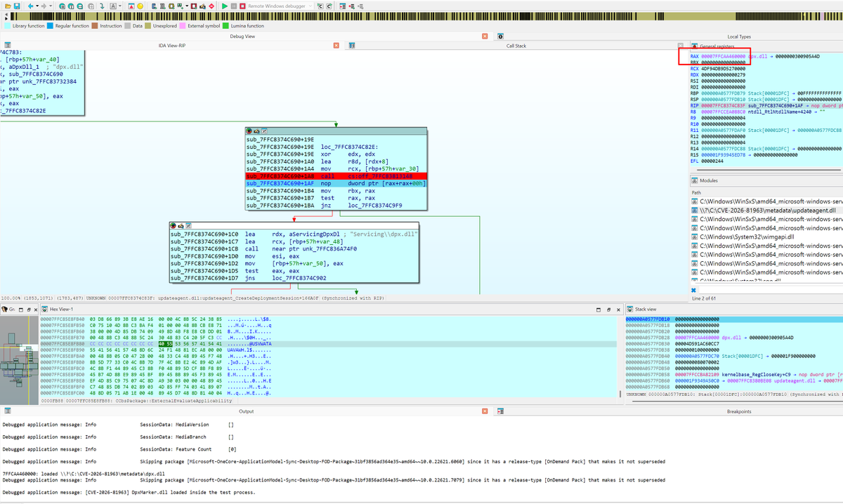
Task: Save database using the floppy disk icon
Action: coord(17,6)
